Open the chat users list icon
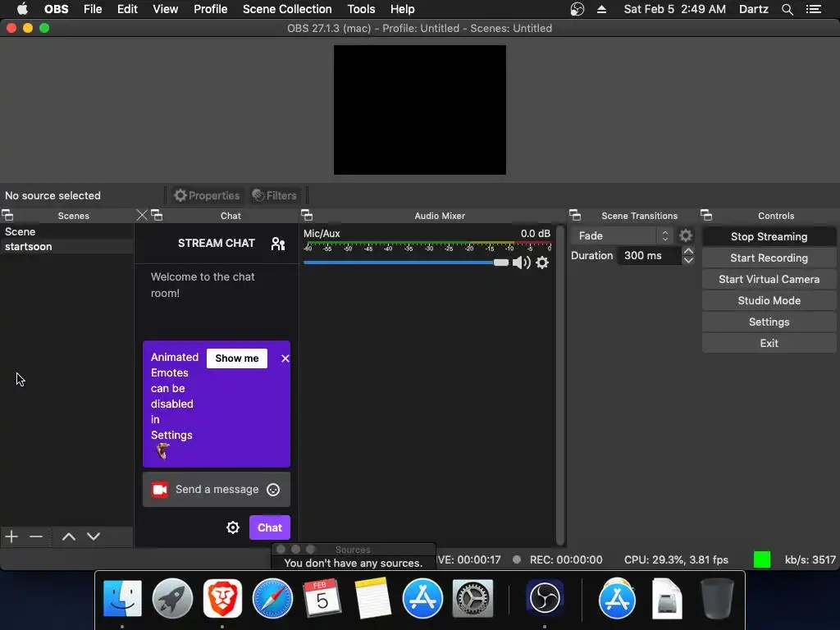Screen dimensions: 840x630 pyautogui.click(x=278, y=244)
